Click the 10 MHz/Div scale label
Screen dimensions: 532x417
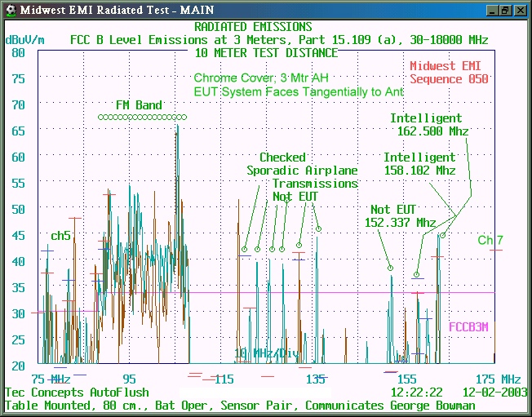pyautogui.click(x=268, y=353)
